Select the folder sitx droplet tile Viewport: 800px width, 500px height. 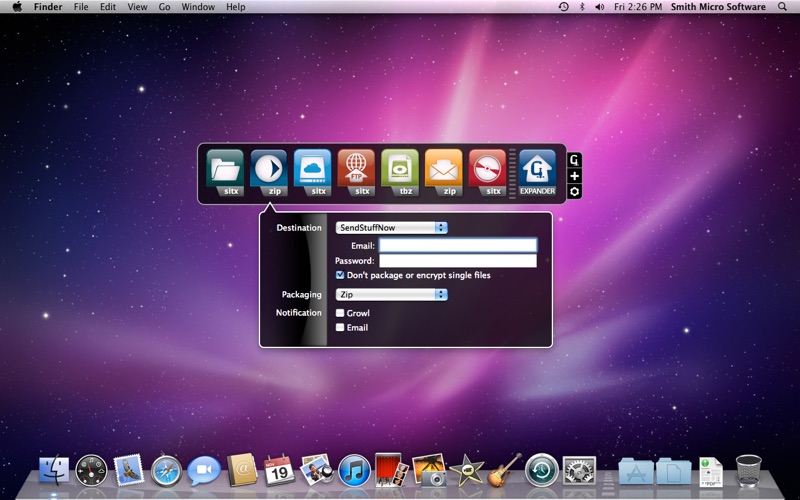pyautogui.click(x=226, y=172)
